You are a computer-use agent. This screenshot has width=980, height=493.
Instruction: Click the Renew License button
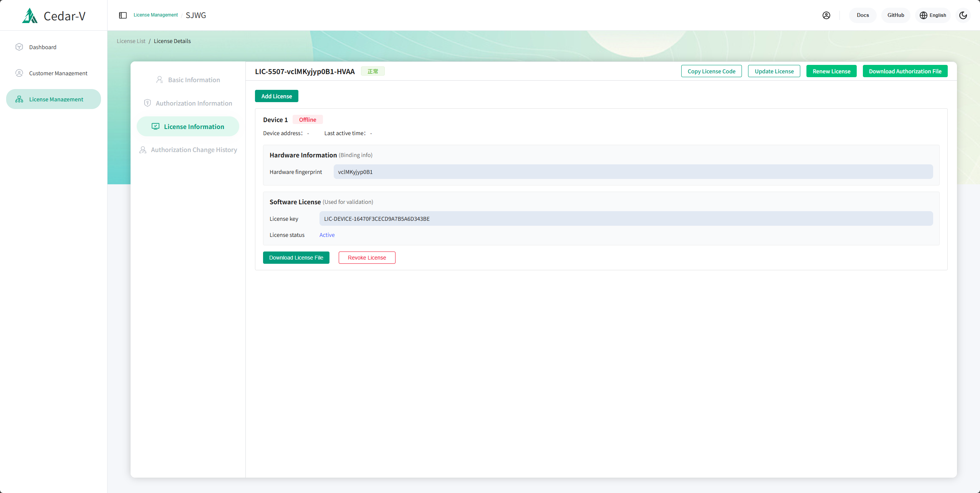[831, 71]
